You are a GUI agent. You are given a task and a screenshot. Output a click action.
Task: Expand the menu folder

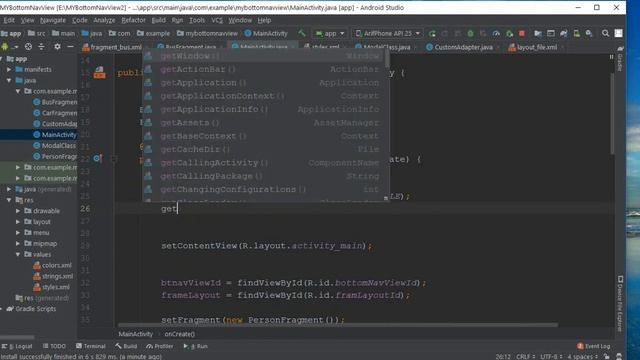point(18,233)
